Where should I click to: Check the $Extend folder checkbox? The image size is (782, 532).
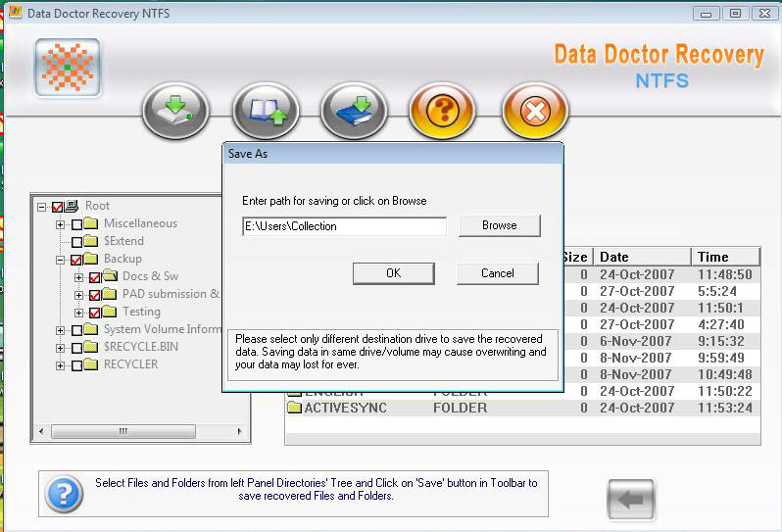click(76, 242)
